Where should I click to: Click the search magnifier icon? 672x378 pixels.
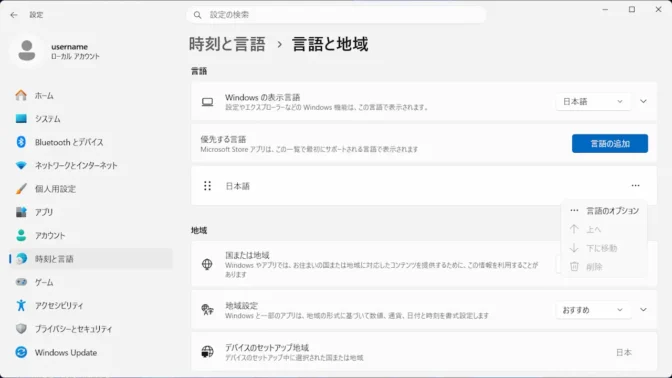coord(197,15)
